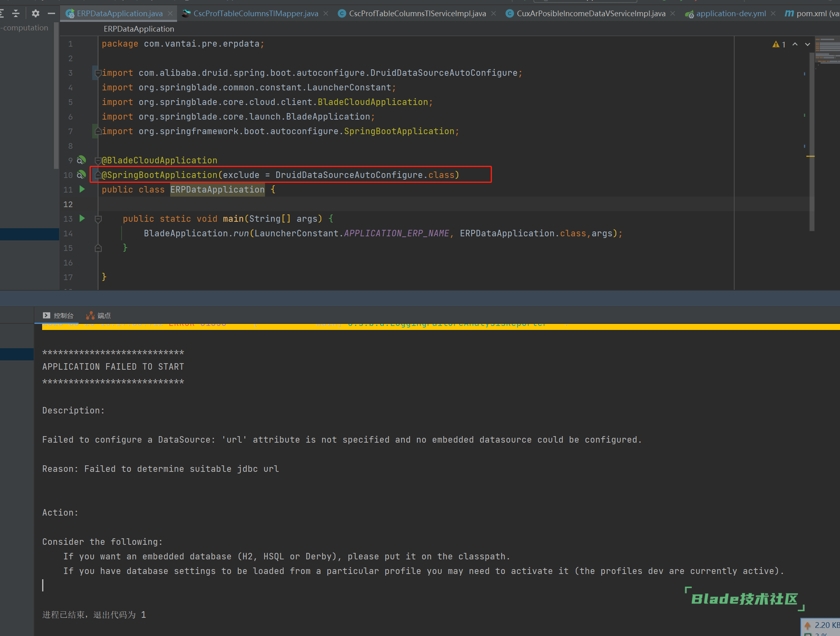The width and height of the screenshot is (840, 636).
Task: Switch to ERPDataApplication.java tab
Action: point(120,13)
